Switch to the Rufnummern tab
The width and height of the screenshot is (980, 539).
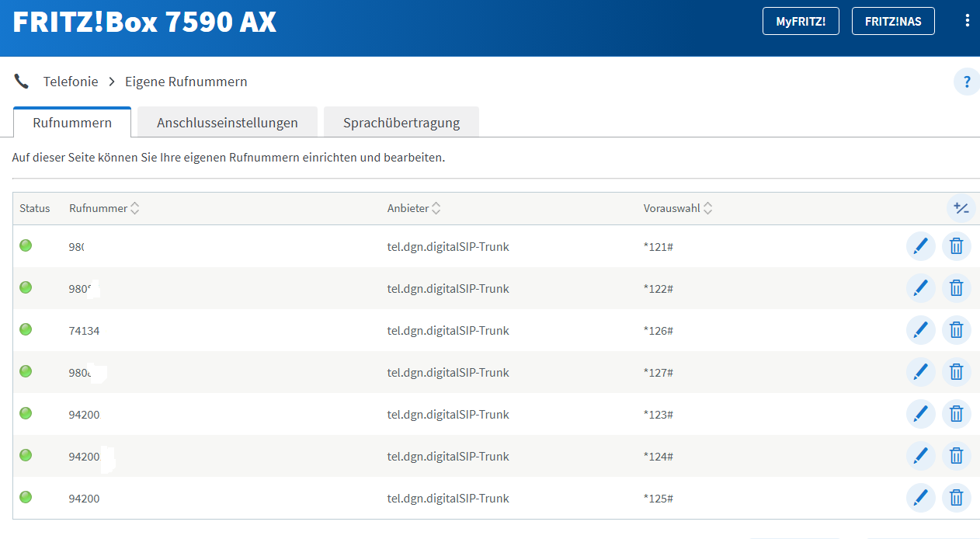[x=72, y=123]
